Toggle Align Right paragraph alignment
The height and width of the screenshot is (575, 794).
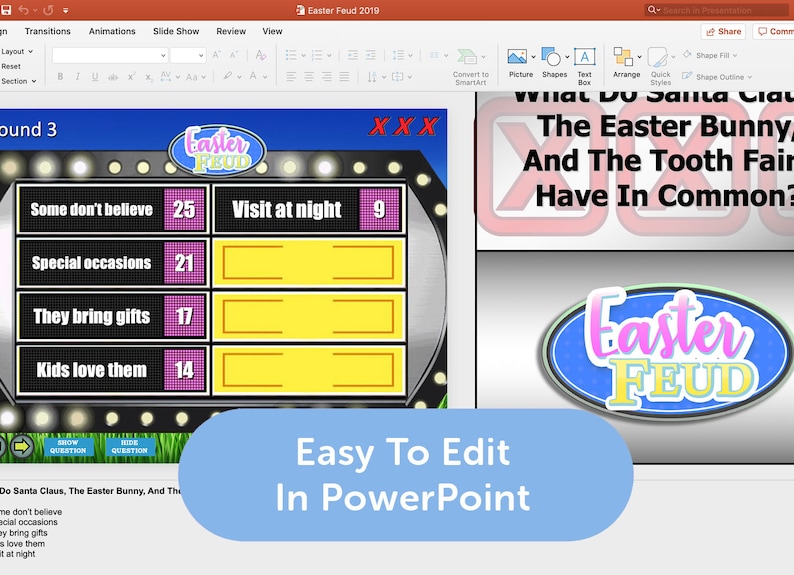point(327,77)
